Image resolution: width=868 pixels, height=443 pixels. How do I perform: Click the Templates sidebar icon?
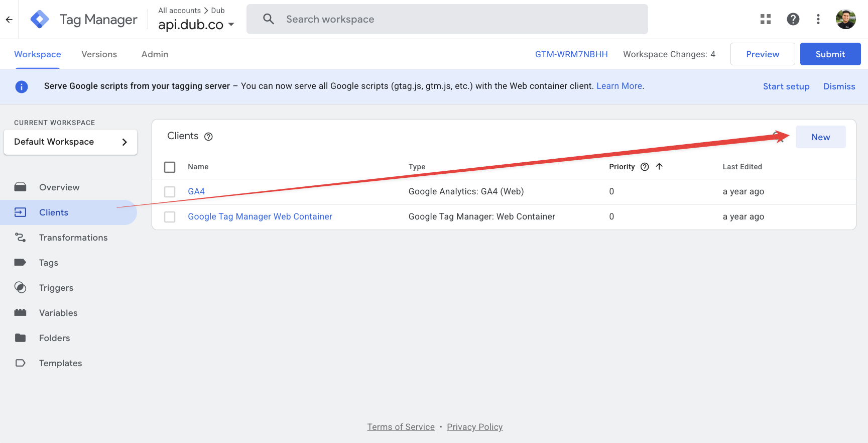[x=21, y=363]
